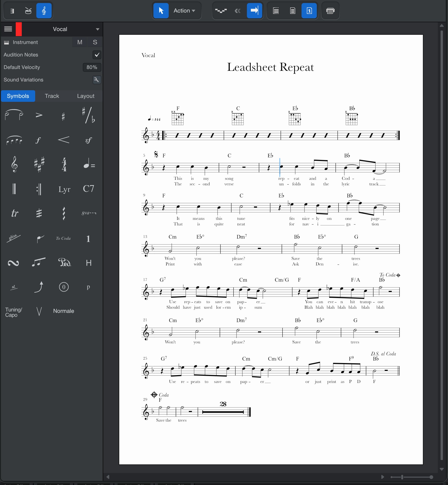Screen dimensions: 448x485
Task: Click the Default Velocity 80% field
Action: coord(92,67)
